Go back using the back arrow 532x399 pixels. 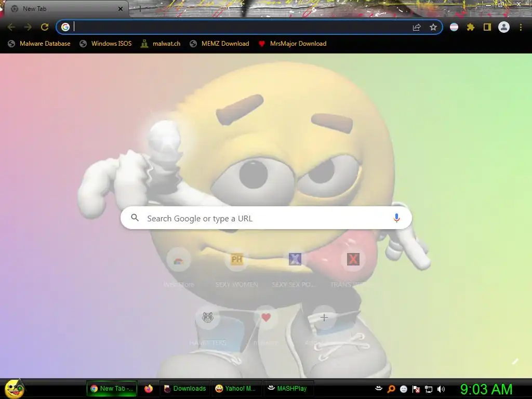coord(11,27)
